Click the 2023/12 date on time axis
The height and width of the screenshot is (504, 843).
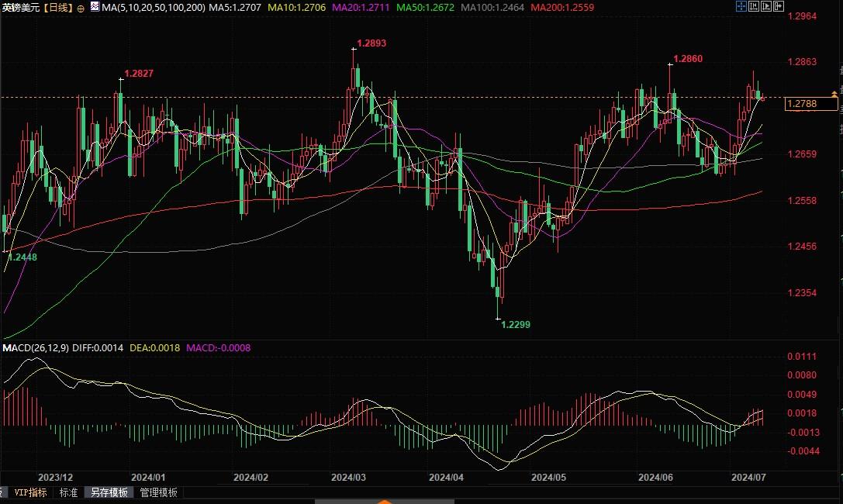55,477
